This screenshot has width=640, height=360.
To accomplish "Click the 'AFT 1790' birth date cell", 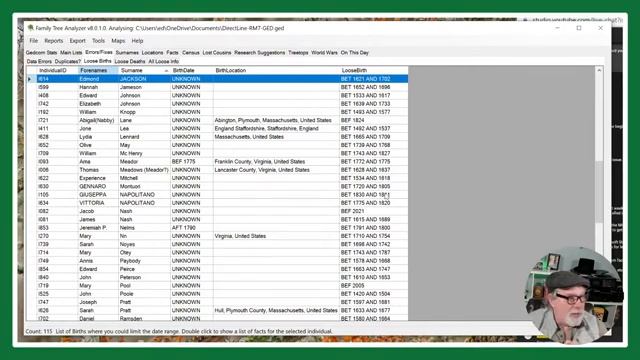I will tap(191, 228).
